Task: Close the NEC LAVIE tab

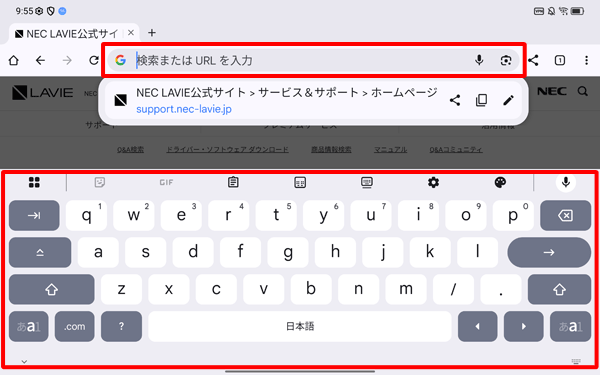Action: pos(131,33)
